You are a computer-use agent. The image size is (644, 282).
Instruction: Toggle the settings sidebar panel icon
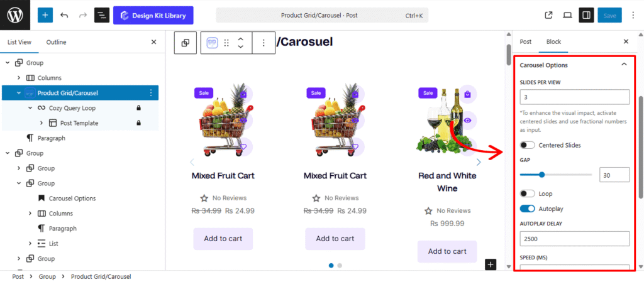click(586, 15)
